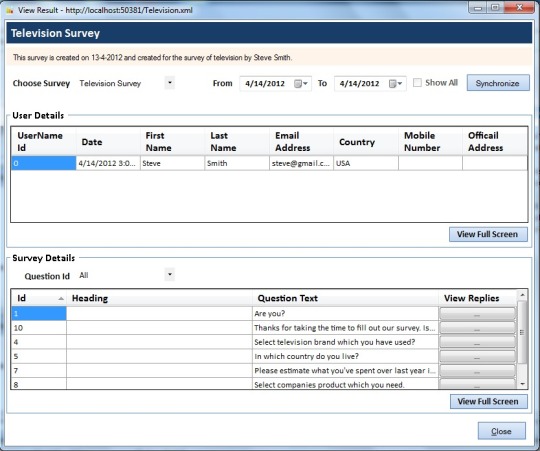Click the Email Address column header
Viewport: 540px width, 451px height.
click(301, 141)
